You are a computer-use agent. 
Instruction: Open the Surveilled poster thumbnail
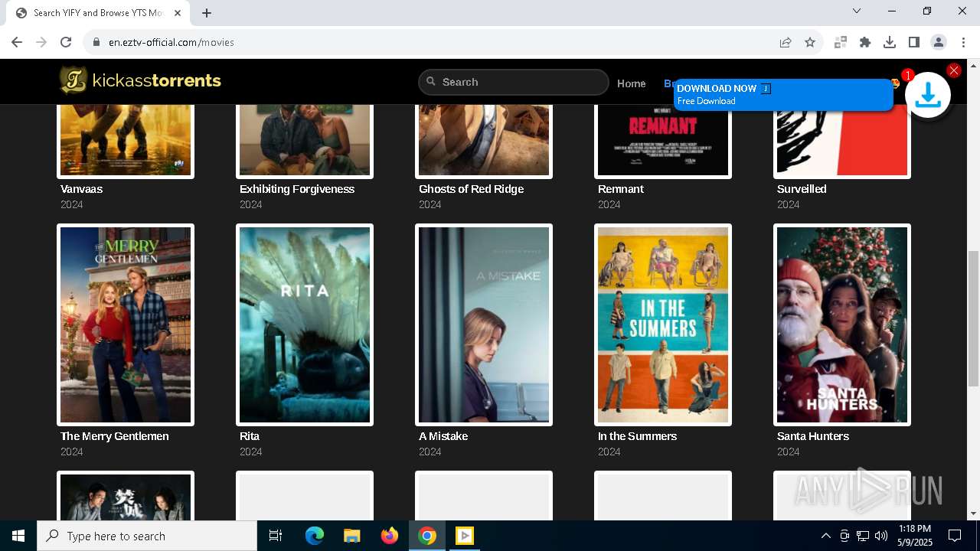[842, 140]
